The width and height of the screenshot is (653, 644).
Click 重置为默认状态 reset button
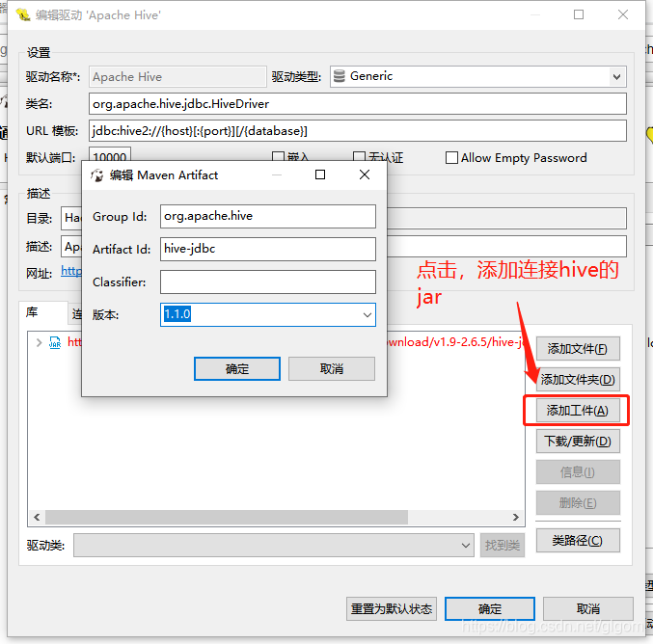pyautogui.click(x=392, y=609)
